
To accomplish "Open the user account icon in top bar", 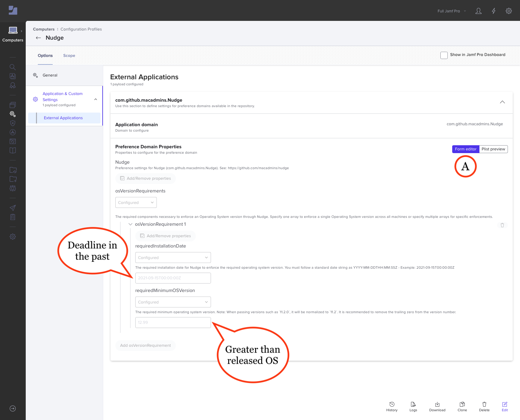I will (x=479, y=11).
